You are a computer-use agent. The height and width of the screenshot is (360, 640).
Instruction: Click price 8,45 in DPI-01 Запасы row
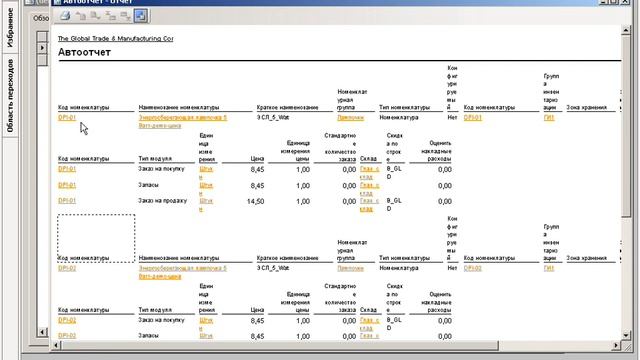257,186
